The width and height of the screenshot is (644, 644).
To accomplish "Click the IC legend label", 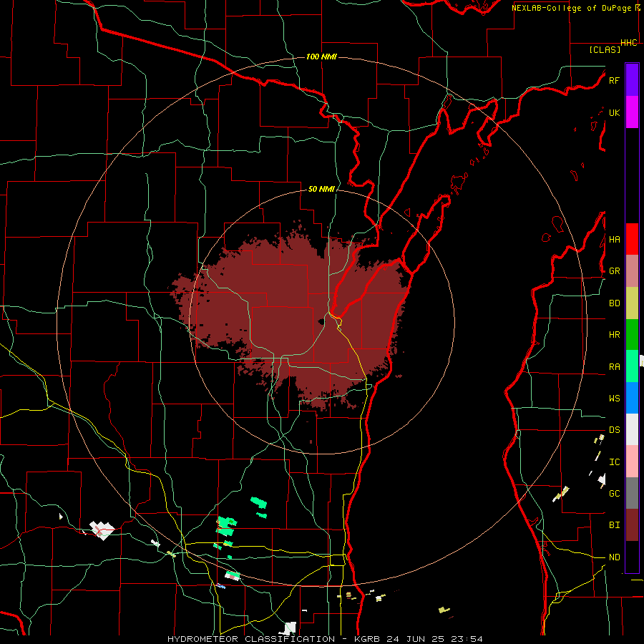I will point(615,462).
